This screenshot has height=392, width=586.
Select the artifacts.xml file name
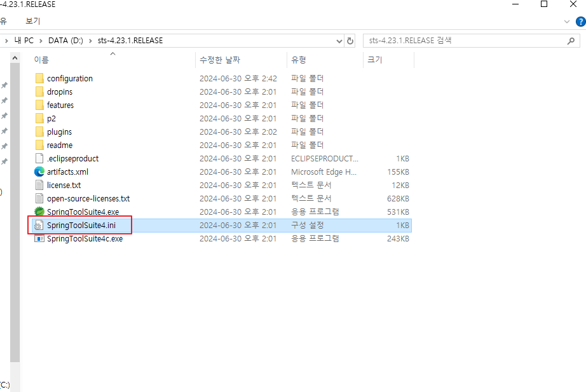(67, 172)
